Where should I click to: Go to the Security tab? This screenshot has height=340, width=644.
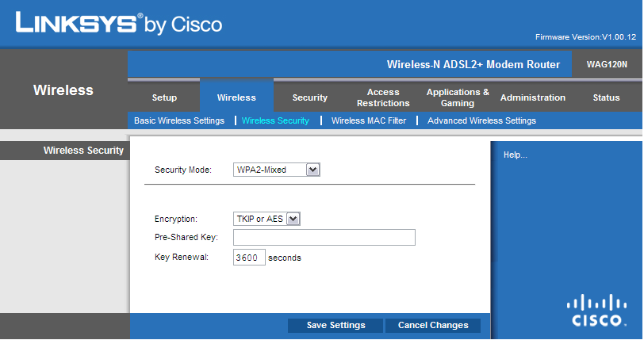click(309, 97)
